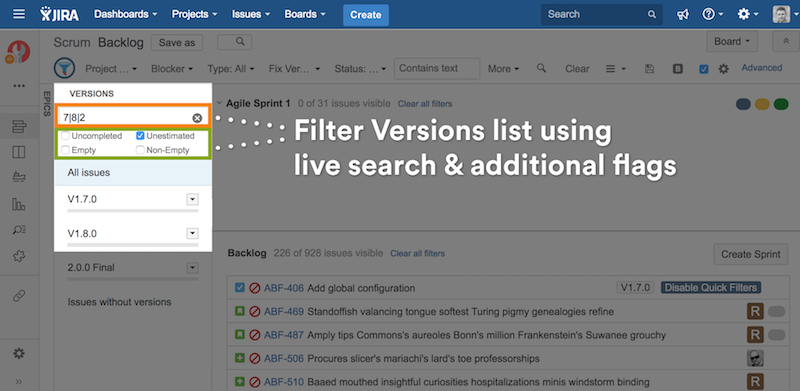Open the sidebar Reports chart icon
Screen dimensions: 800x391
tap(19, 204)
